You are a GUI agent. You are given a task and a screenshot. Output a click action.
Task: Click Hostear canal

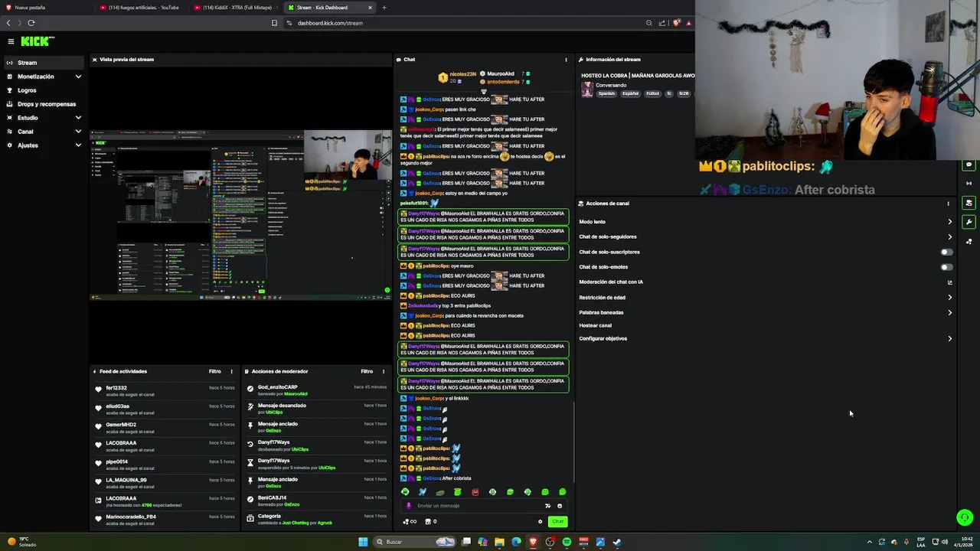click(x=595, y=325)
